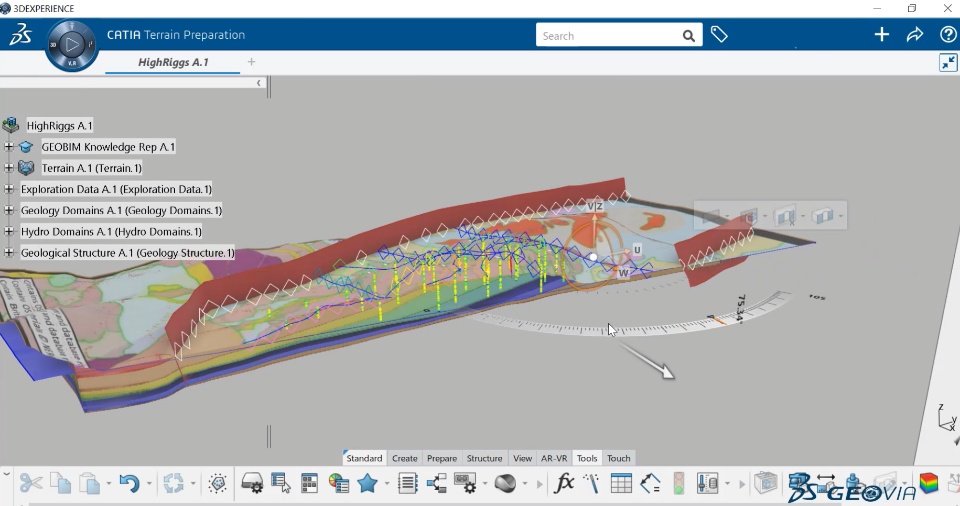The image size is (960, 506).
Task: Switch to the Structure toolbar tab
Action: [484, 458]
